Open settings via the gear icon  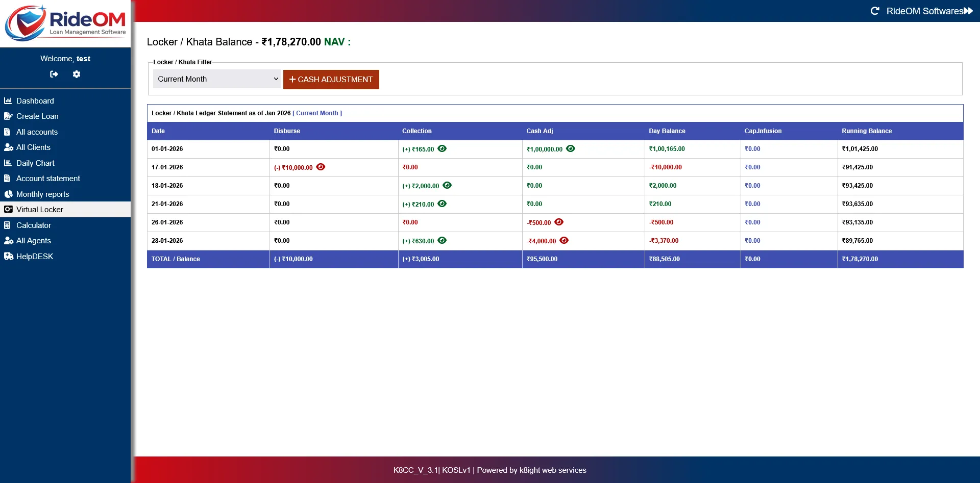(77, 74)
